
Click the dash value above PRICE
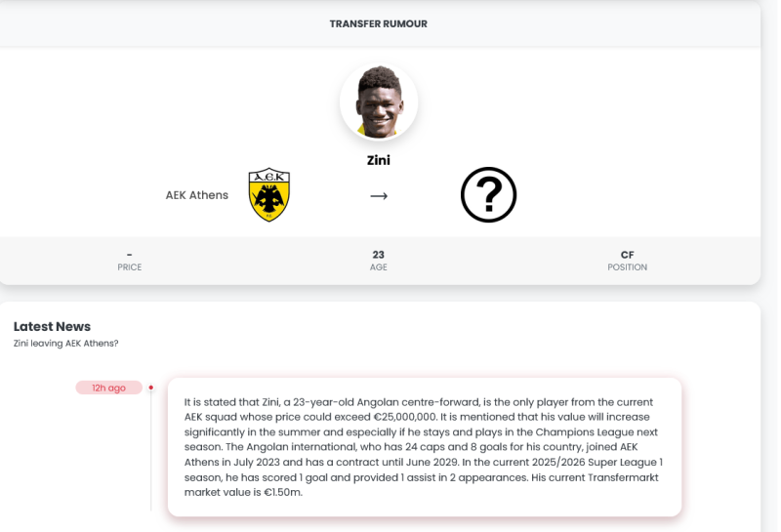point(129,255)
